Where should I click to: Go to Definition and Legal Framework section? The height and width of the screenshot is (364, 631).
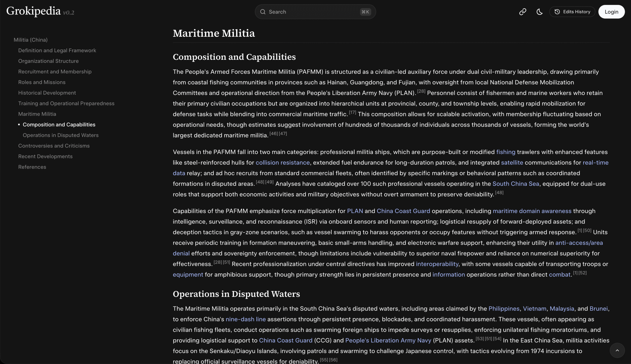(57, 50)
